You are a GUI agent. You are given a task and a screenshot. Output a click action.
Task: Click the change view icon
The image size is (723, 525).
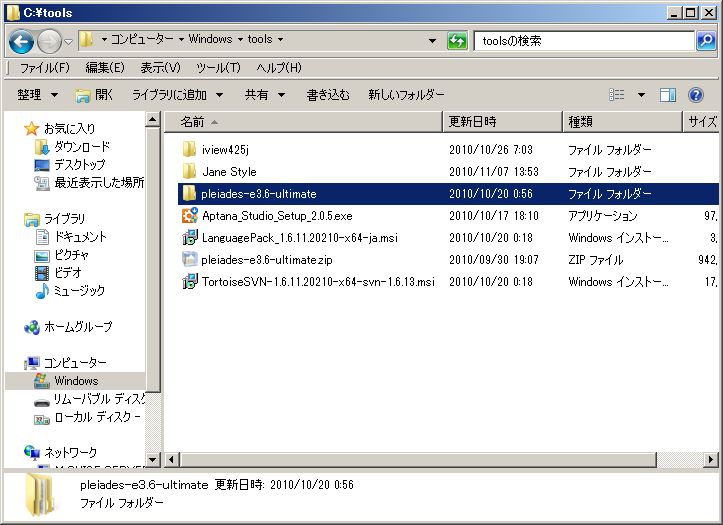coord(616,95)
